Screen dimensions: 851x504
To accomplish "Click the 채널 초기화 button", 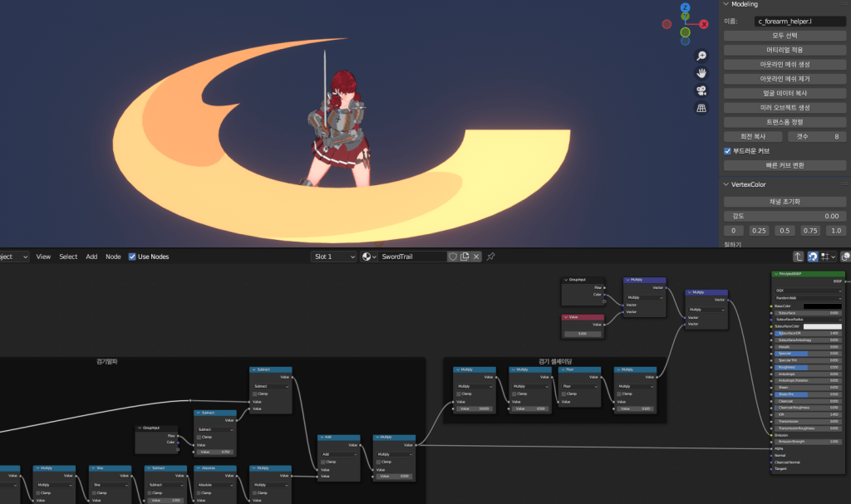I will [x=785, y=202].
